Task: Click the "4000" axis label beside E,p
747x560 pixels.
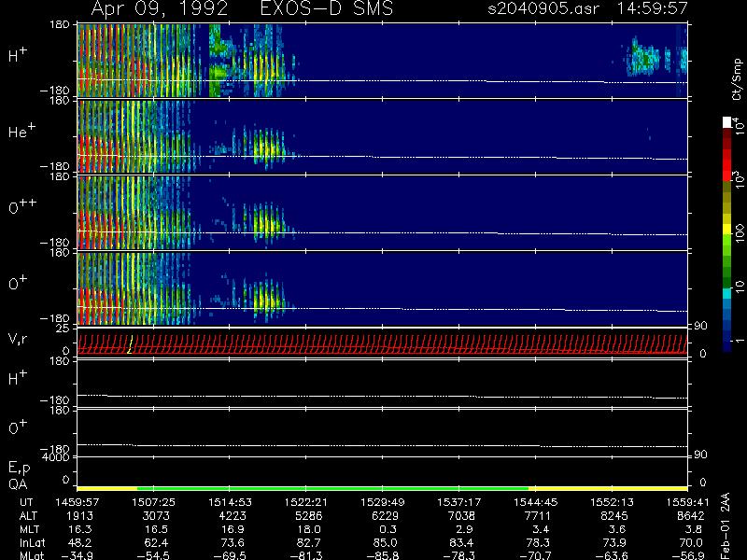Action: coord(55,457)
